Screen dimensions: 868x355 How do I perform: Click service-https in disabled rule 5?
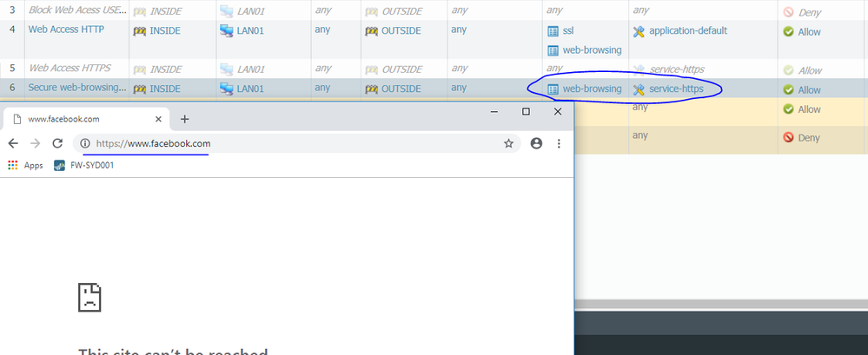677,69
